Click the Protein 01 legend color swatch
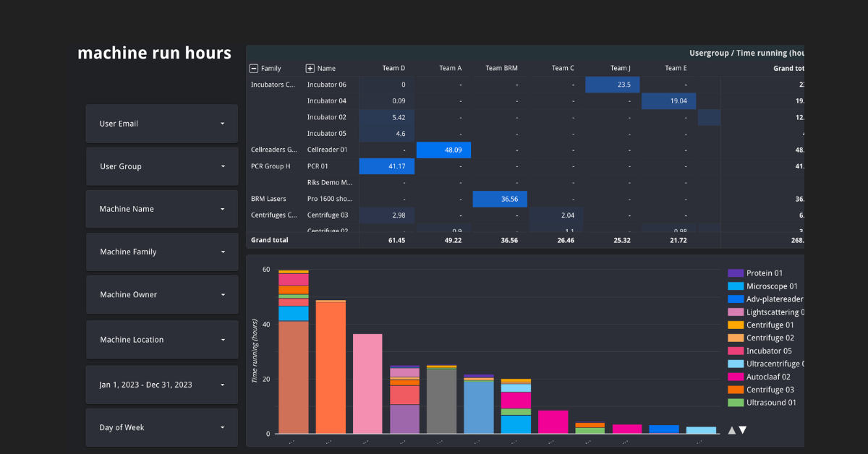This screenshot has width=868, height=454. (x=736, y=273)
